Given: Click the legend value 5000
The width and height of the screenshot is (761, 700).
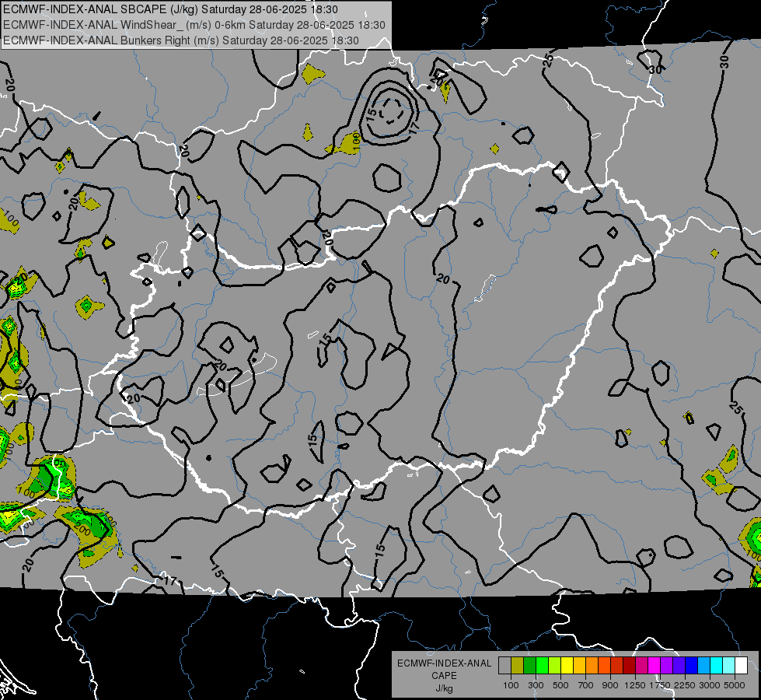Looking at the screenshot, I should pyautogui.click(x=735, y=685).
